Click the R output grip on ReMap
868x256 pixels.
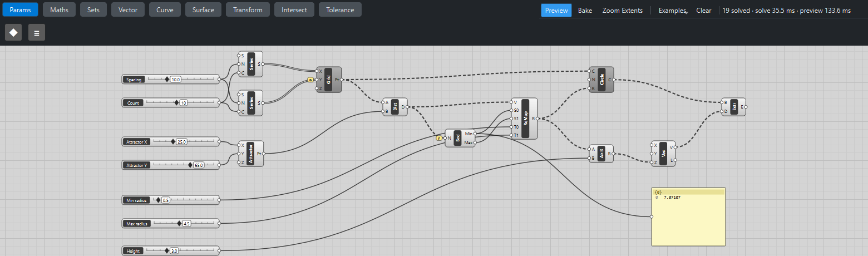pyautogui.click(x=537, y=119)
